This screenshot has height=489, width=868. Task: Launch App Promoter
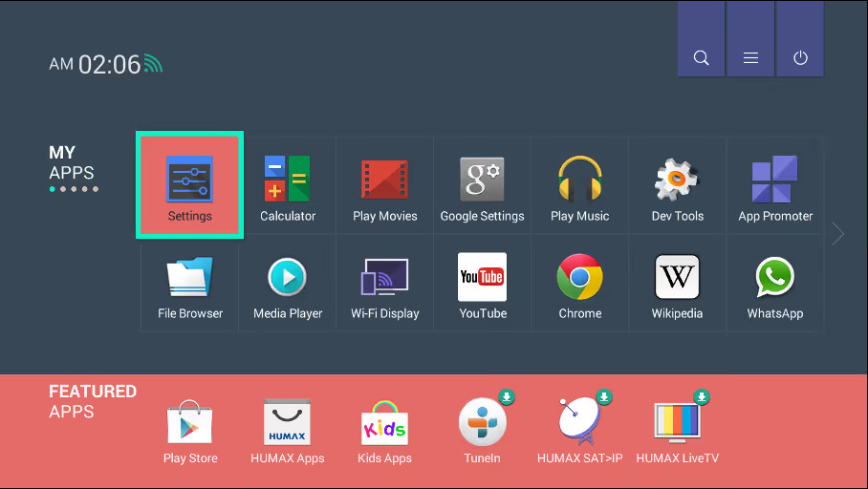(x=775, y=186)
